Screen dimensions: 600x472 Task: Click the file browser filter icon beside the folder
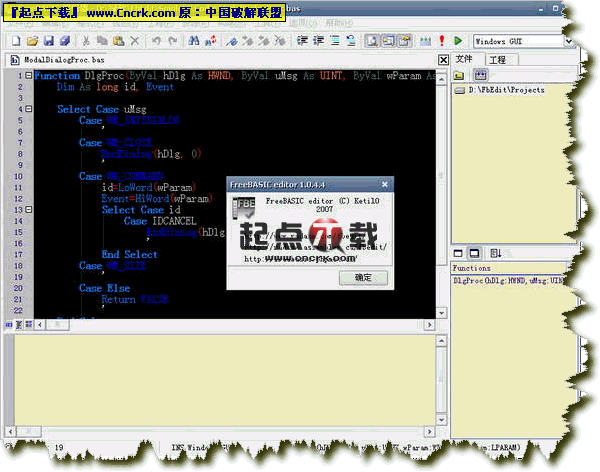pos(480,75)
